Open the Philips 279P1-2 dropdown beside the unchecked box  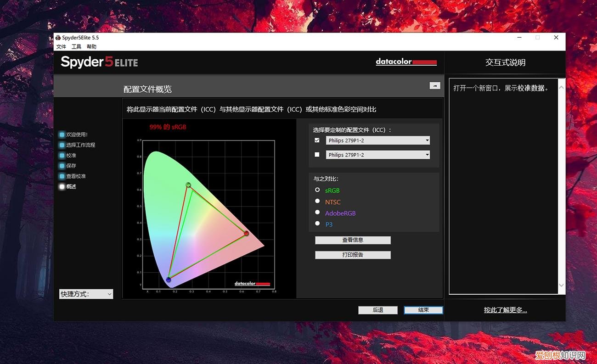click(378, 155)
